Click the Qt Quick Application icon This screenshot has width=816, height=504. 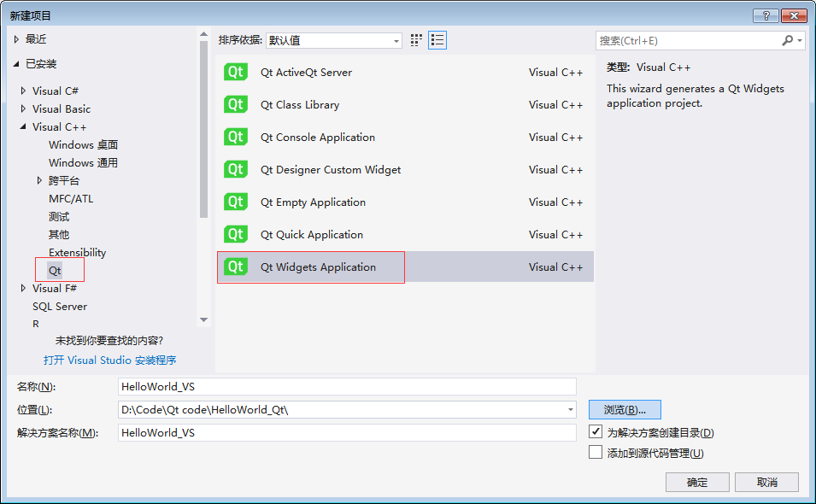[x=235, y=234]
